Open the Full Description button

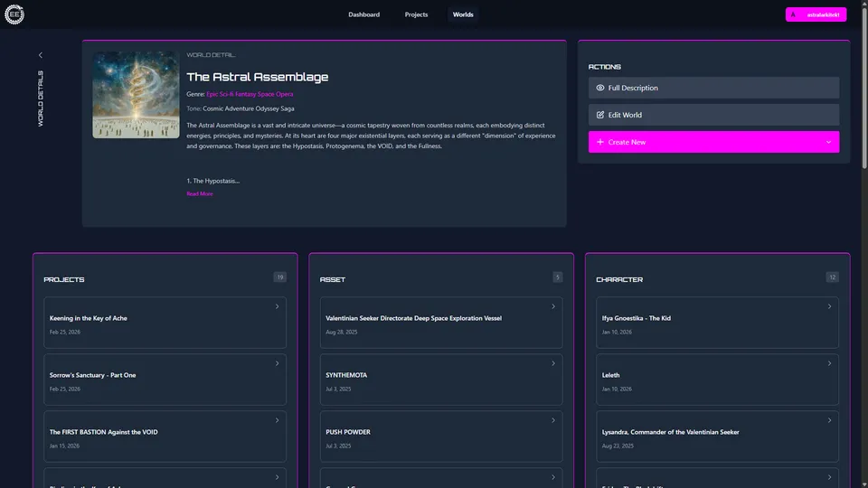713,88
